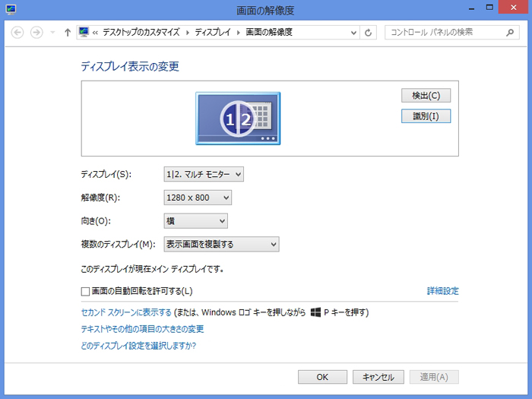The height and width of the screenshot is (399, 532).
Task: Click the 画面の解像度 breadcrumb
Action: (269, 32)
